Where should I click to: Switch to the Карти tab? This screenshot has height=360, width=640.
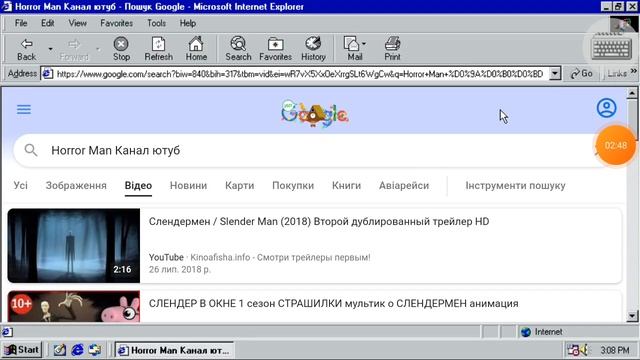pos(240,185)
